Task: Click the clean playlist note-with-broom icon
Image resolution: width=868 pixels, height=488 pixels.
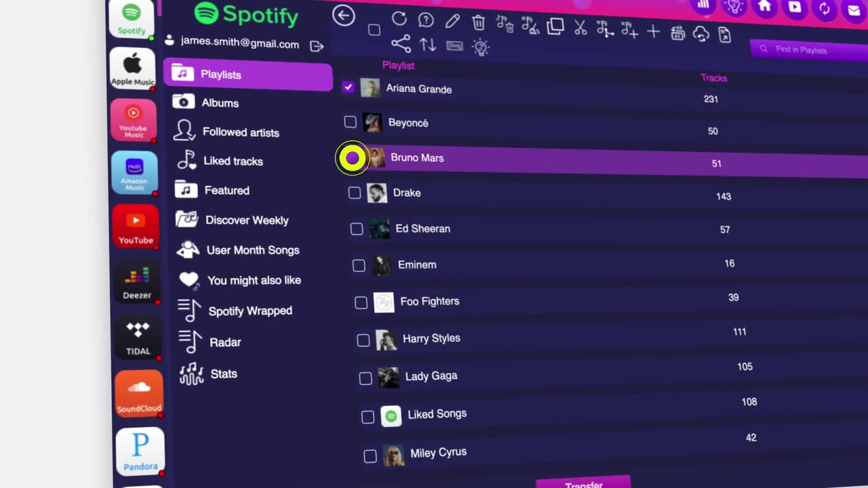Action: click(530, 25)
